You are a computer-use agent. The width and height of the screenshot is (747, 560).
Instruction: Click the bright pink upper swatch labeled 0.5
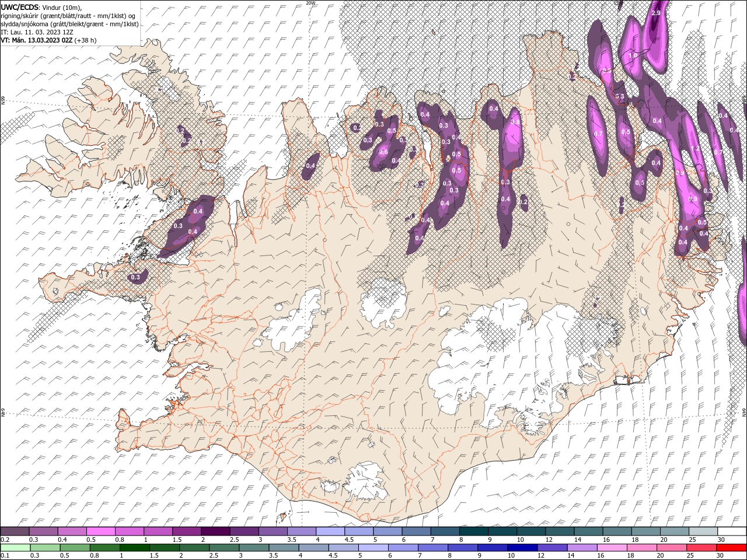click(100, 531)
